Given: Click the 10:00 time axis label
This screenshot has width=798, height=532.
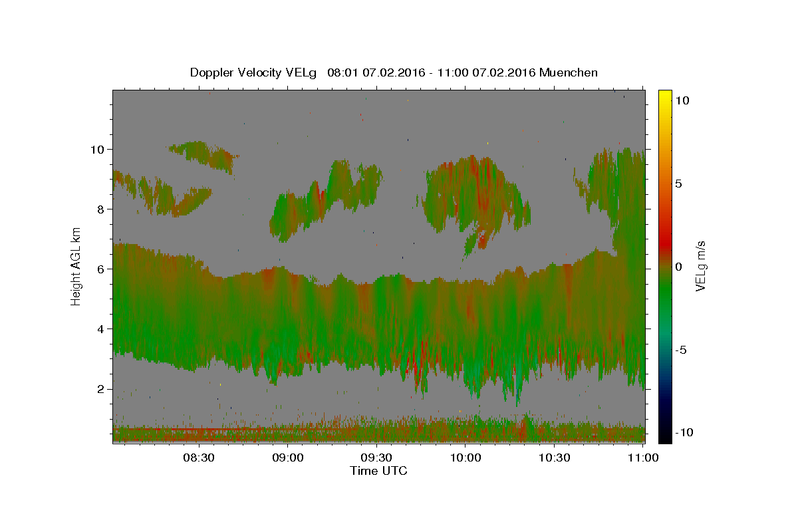Looking at the screenshot, I should pos(465,458).
